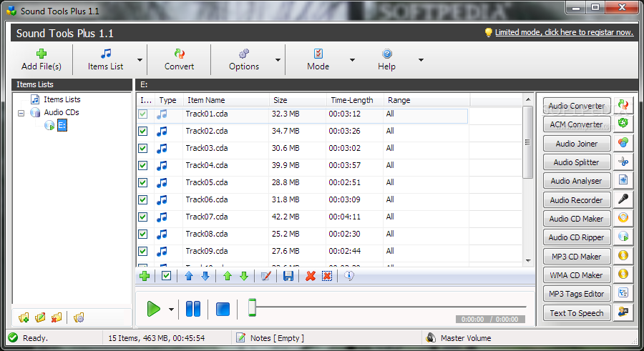Click the icon next to Audio Converter button
This screenshot has width=644, height=351.
(623, 105)
